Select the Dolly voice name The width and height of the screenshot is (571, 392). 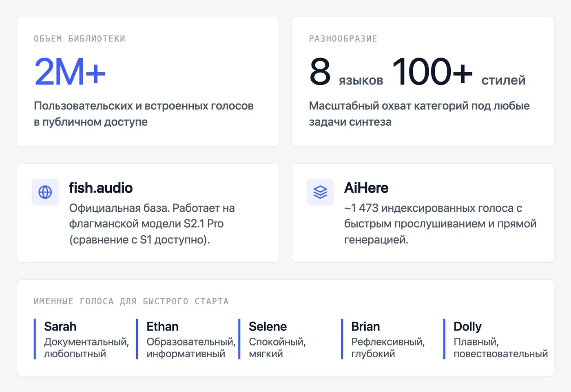467,327
